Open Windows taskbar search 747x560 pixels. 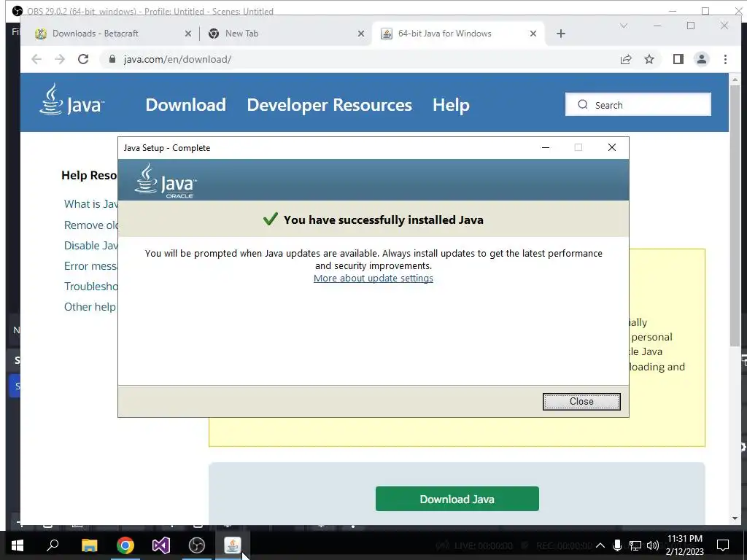(x=53, y=545)
